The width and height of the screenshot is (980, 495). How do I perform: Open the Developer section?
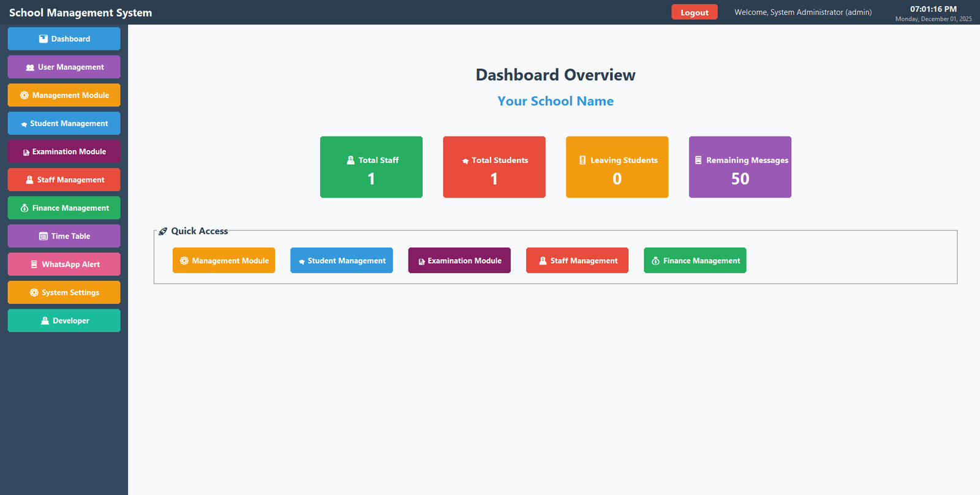pyautogui.click(x=64, y=320)
